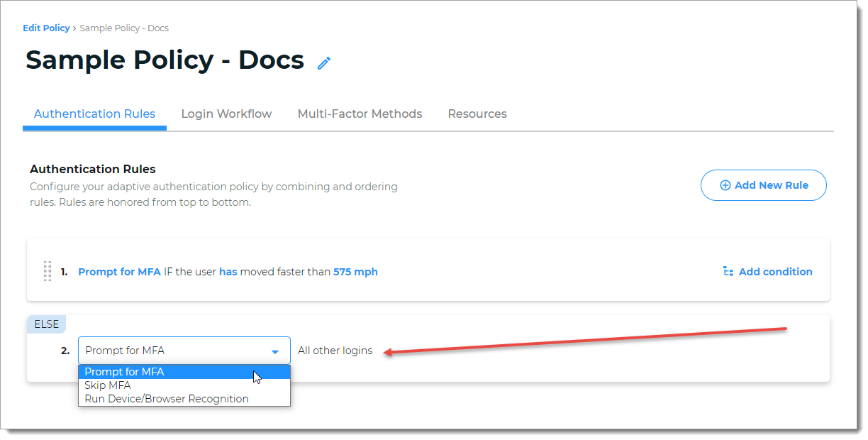Click the 'has' operator in rule 1
The height and width of the screenshot is (440, 868).
coord(228,272)
